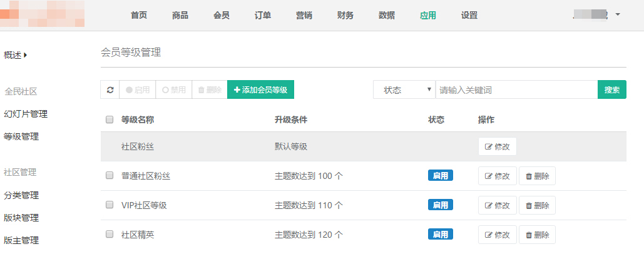Expand the 概述 sidebar section
This screenshot has height=259, width=644.
pyautogui.click(x=16, y=55)
